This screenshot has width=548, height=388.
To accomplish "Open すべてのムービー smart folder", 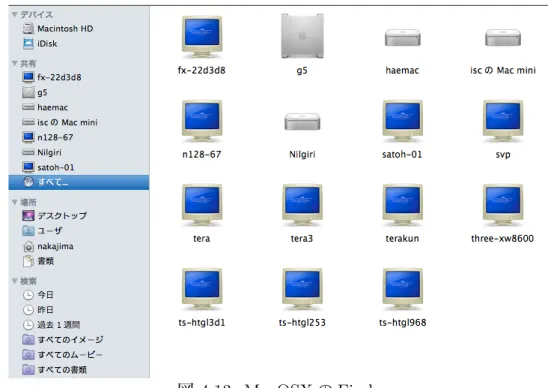I will click(79, 354).
